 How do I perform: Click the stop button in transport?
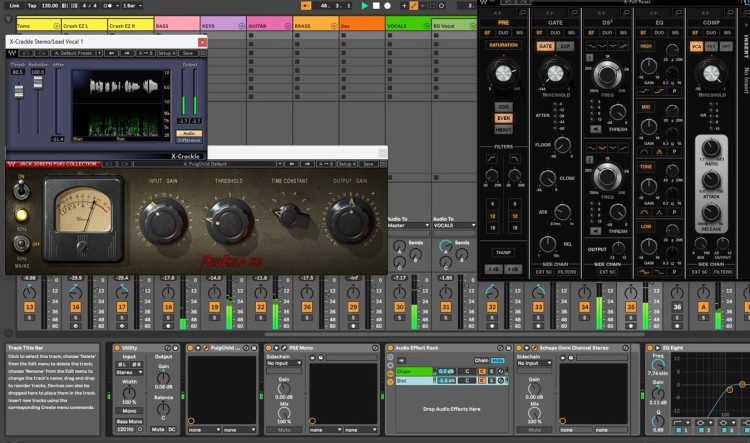pos(376,6)
